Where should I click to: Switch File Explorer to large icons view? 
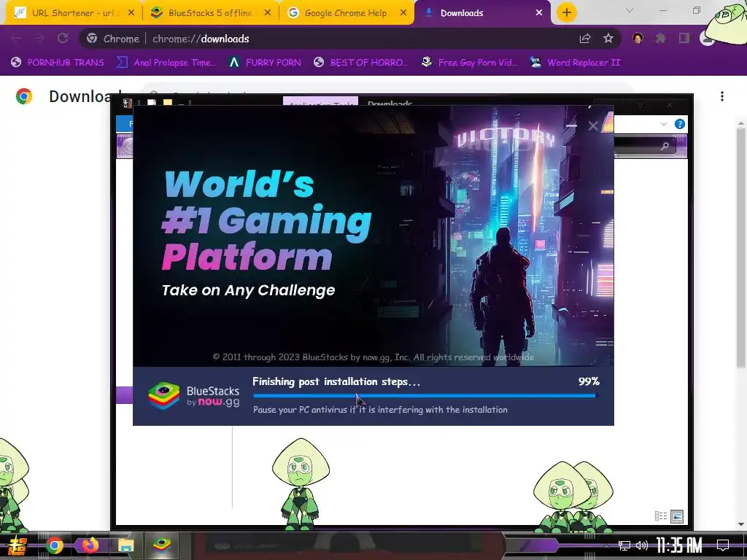click(677, 516)
